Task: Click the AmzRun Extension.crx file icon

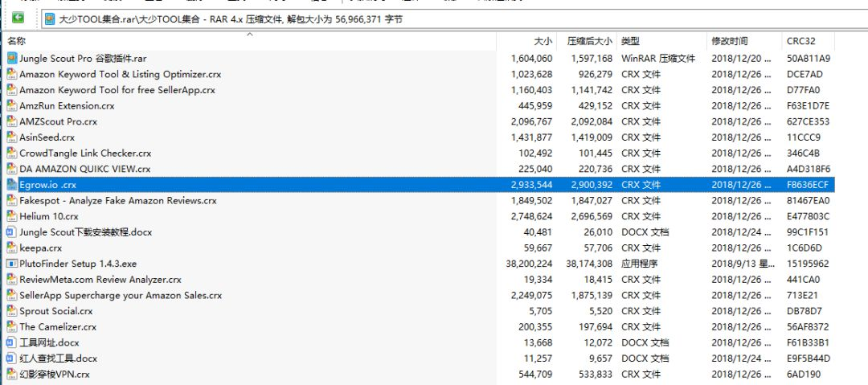Action: [x=11, y=105]
